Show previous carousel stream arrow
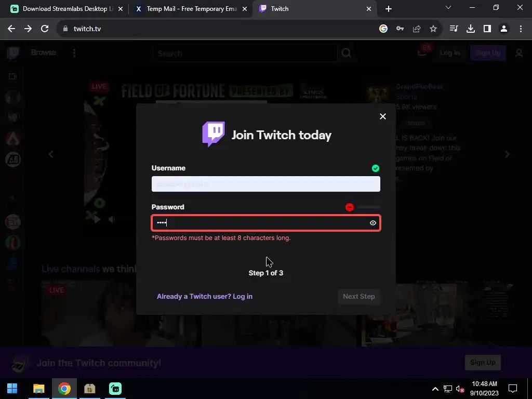 (51, 154)
